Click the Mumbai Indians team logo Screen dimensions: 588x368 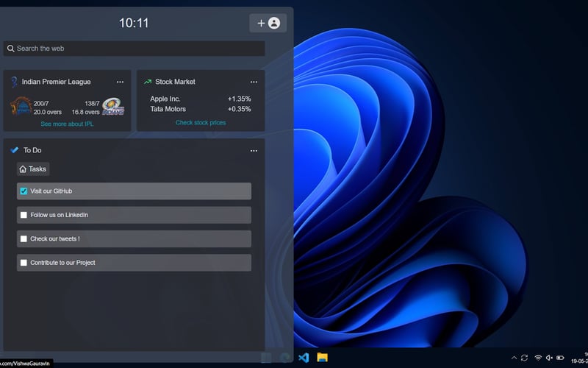click(113, 106)
